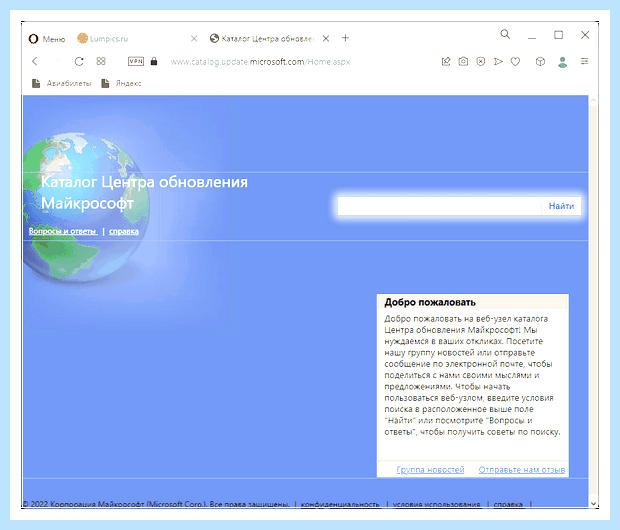This screenshot has width=620, height=530.
Task: Click the catalog search input field
Action: click(x=439, y=206)
